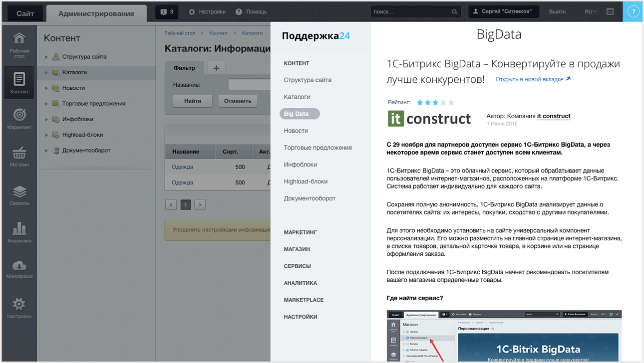Open МАГАЗИН section in Поддержка24 menu
Viewport: 644px width, 363px height.
click(x=297, y=249)
